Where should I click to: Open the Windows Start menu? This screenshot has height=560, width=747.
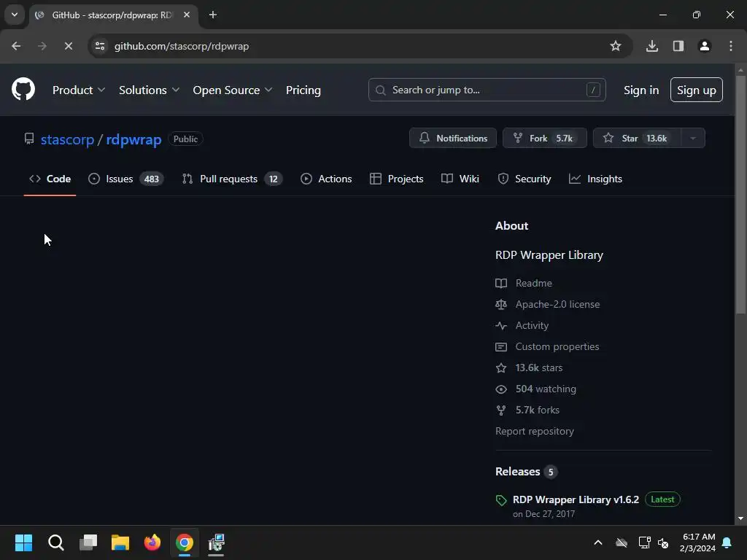pos(23,542)
